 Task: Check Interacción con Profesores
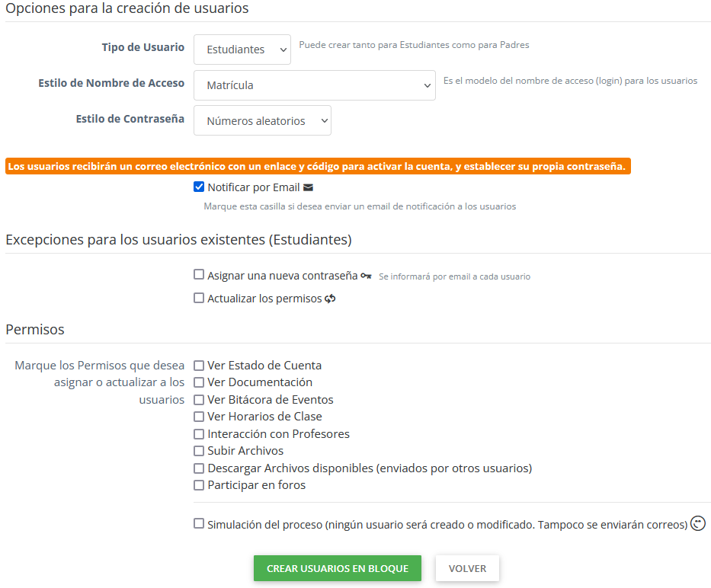tap(199, 434)
